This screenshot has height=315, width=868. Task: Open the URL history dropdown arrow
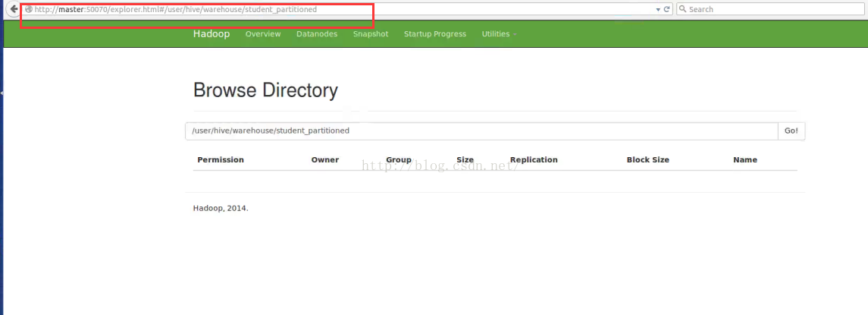658,10
